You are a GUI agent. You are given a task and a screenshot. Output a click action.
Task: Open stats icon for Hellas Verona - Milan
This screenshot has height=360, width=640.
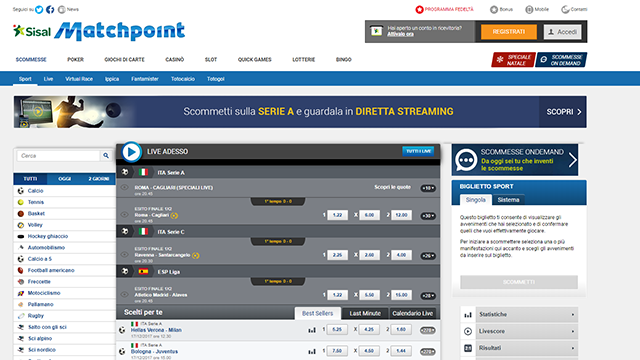(312, 330)
